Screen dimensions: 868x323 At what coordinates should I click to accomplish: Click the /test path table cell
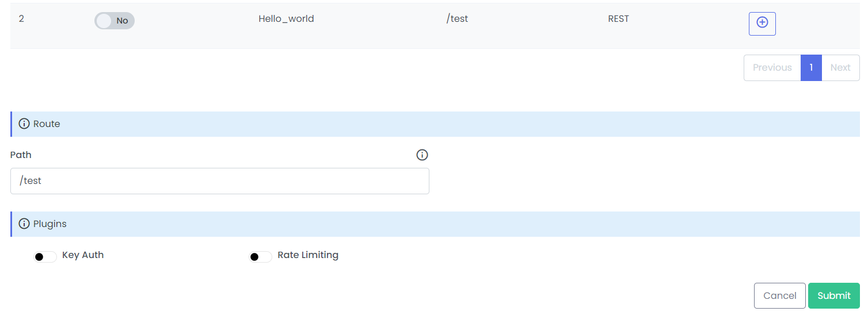(457, 18)
